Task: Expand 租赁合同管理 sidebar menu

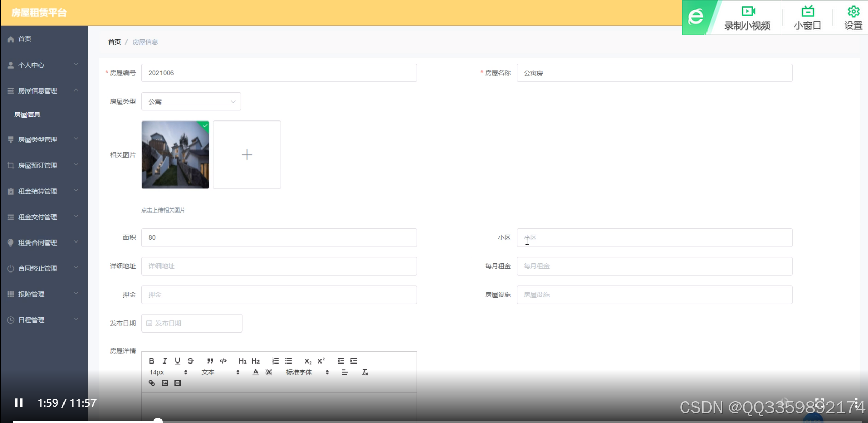Action: (44, 243)
